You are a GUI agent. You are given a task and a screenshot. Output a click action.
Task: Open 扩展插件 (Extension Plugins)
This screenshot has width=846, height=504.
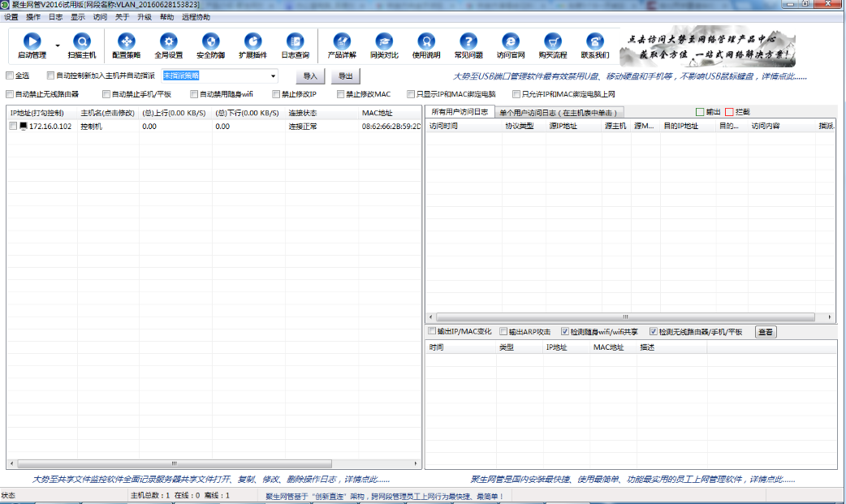[253, 45]
